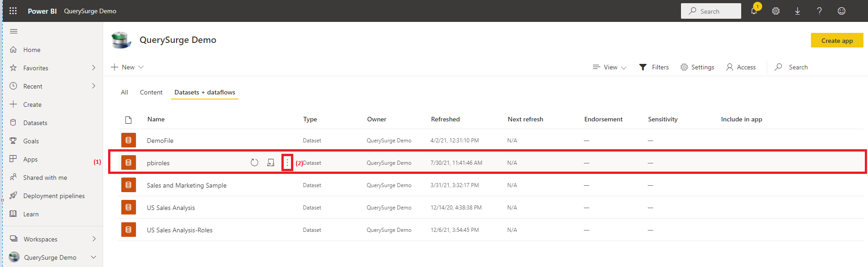Viewport: 868px width, 267px height.
Task: Click the pbiroles dataset icon
Action: 129,162
